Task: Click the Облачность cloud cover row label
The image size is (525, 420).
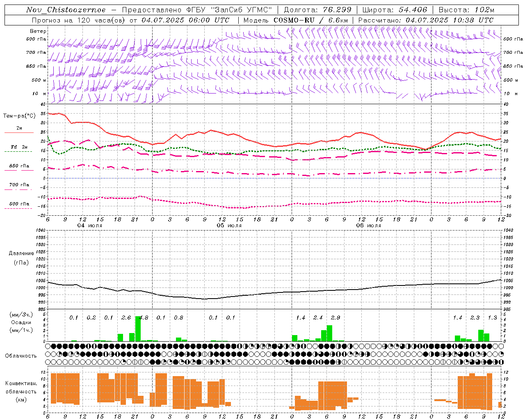Action: 21,356
